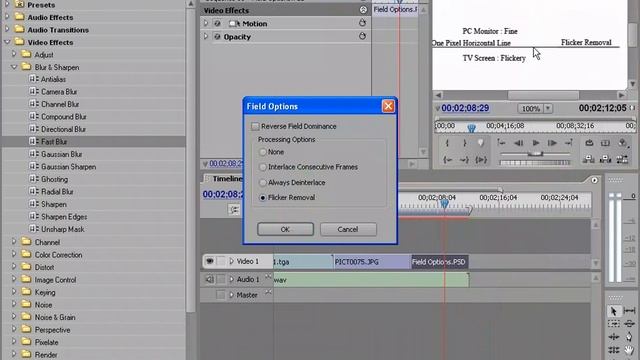This screenshot has width=640, height=360.
Task: Click the Set Out Point button in monitor
Action: [464, 143]
